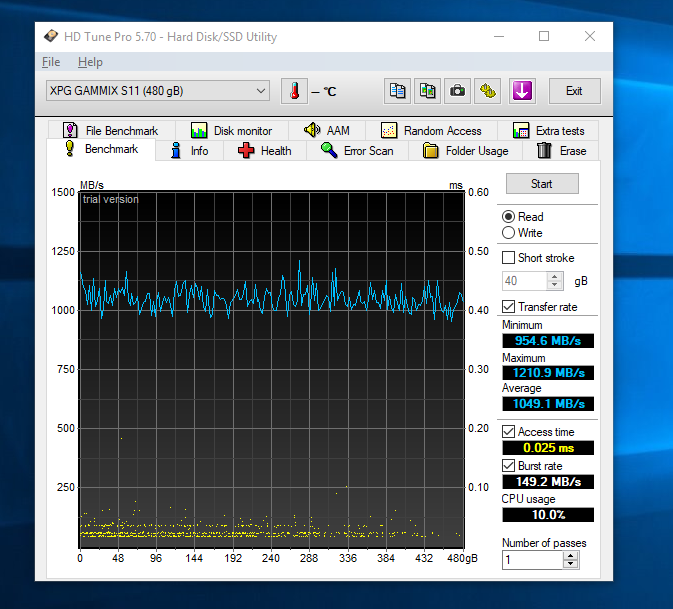Switch to the File Benchmark tab
This screenshot has height=609, width=673.
click(112, 130)
